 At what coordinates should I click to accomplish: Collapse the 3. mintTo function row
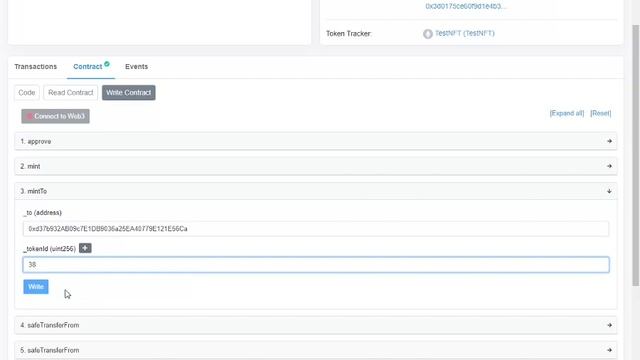tap(316, 191)
